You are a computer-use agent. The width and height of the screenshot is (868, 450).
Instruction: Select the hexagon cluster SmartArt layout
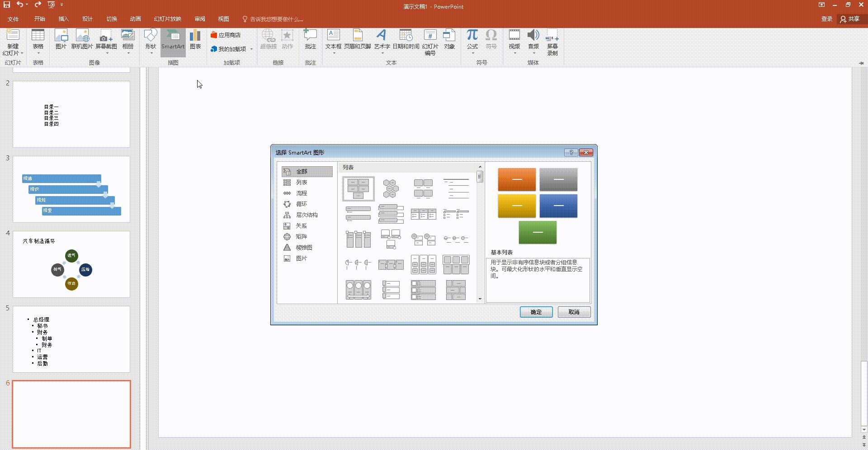tap(391, 188)
